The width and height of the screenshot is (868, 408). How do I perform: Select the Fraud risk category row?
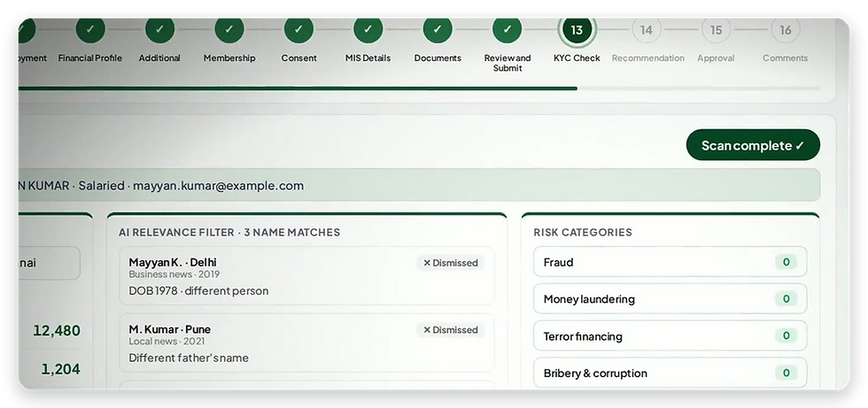click(670, 262)
